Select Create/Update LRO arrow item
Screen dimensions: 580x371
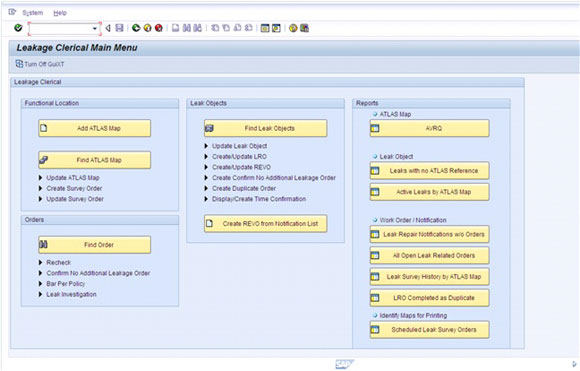pos(235,157)
